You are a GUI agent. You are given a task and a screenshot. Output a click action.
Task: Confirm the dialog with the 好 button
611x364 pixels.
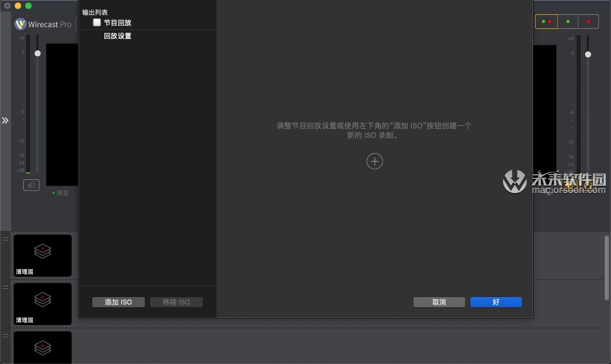point(495,302)
